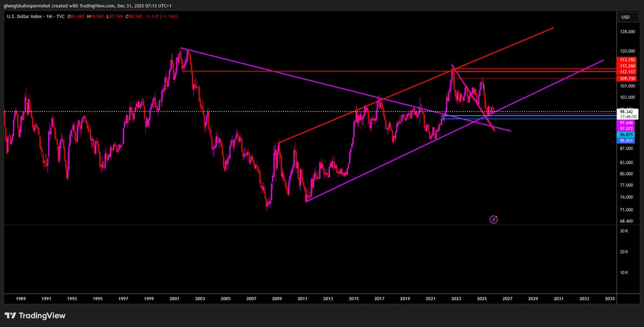Image resolution: width=644 pixels, height=327 pixels.
Task: Click the 77.000 price axis tick
Action: pyautogui.click(x=627, y=185)
